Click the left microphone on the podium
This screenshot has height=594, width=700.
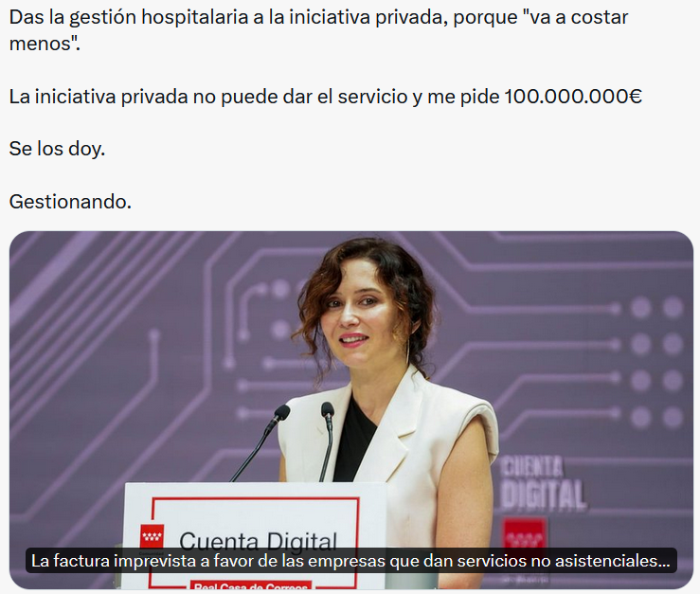[261, 441]
